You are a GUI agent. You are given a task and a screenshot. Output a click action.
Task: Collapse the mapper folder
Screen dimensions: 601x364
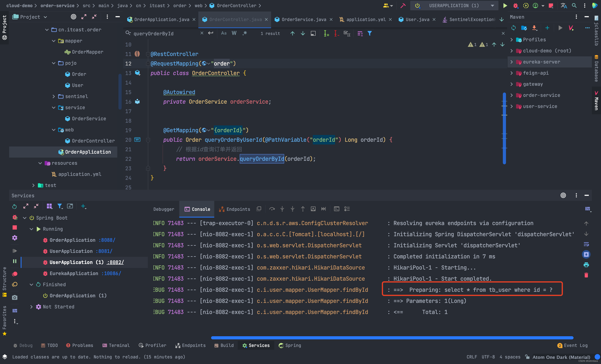[54, 41]
